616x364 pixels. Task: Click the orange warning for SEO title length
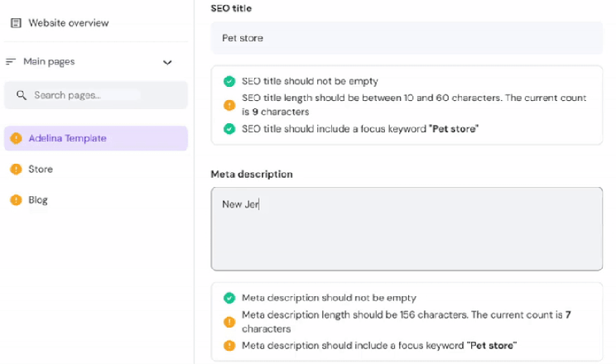pos(229,105)
